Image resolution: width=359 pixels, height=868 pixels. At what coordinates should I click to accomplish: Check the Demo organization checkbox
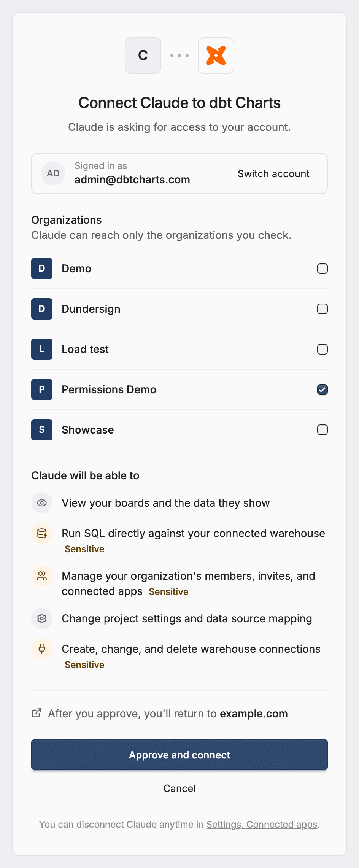(322, 269)
